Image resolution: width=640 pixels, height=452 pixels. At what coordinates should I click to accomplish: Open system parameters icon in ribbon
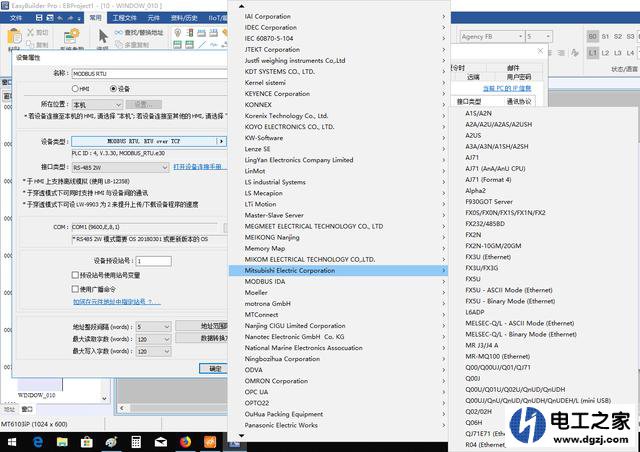click(71, 36)
